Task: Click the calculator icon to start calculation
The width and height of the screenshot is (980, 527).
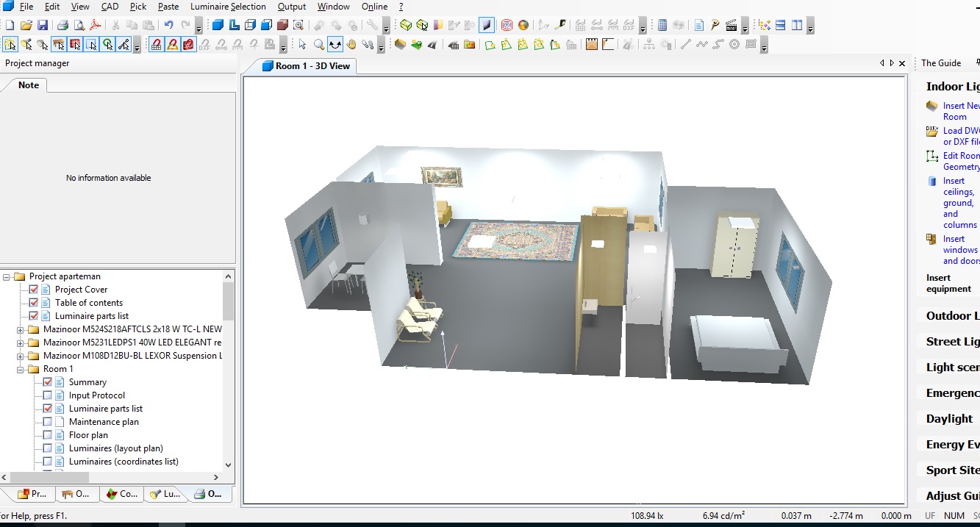Action: pos(662,25)
